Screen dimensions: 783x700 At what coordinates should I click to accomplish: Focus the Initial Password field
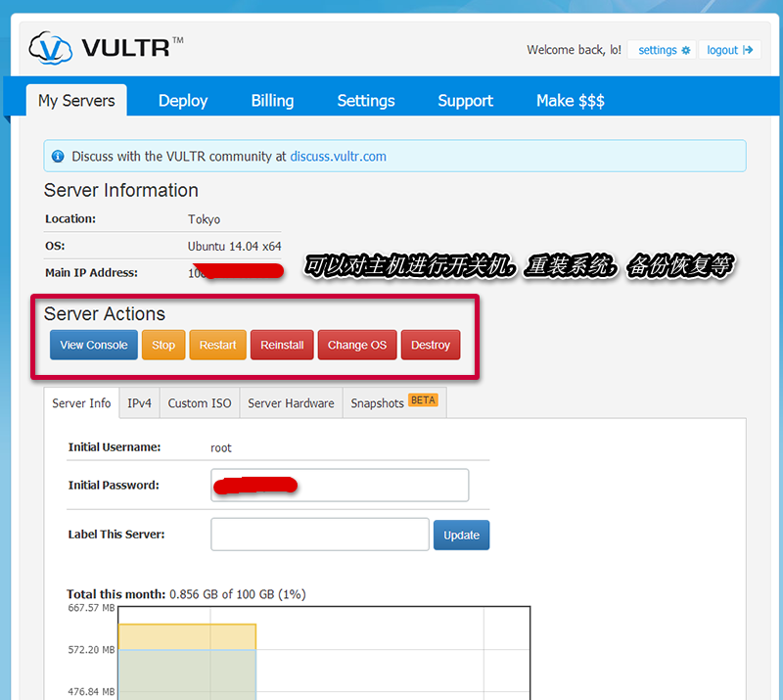340,486
